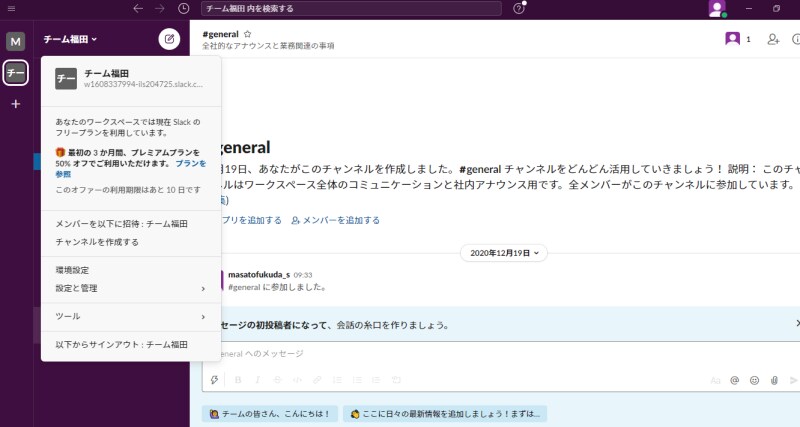Click the emoji smiley icon
Image resolution: width=800 pixels, height=427 pixels.
(x=754, y=380)
